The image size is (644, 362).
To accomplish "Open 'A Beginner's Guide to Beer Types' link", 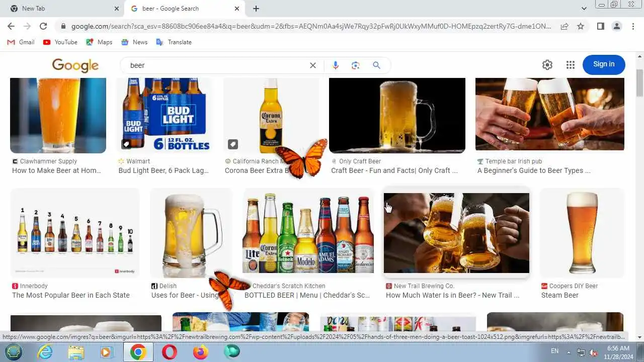I will (534, 170).
